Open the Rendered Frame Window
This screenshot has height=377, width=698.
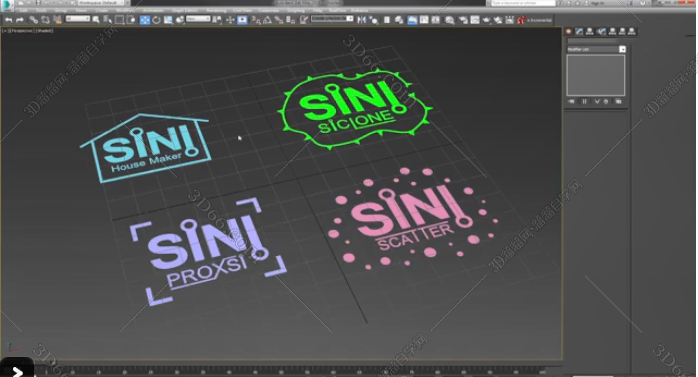pos(475,20)
